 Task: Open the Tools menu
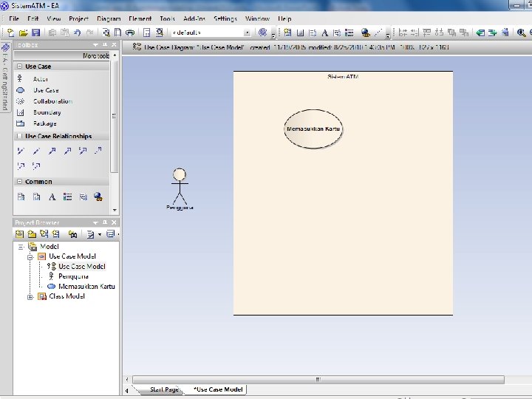click(167, 18)
